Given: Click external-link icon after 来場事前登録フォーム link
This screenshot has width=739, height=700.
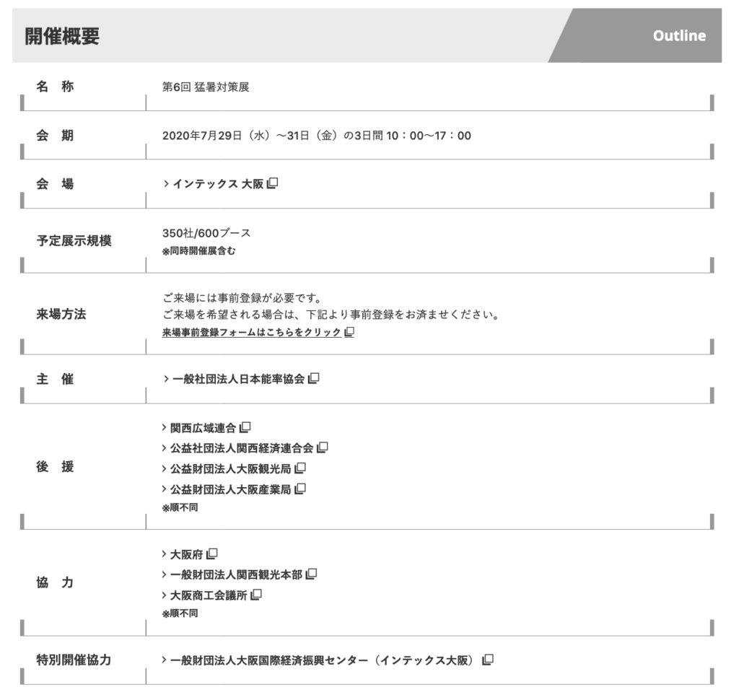Looking at the screenshot, I should (x=349, y=332).
